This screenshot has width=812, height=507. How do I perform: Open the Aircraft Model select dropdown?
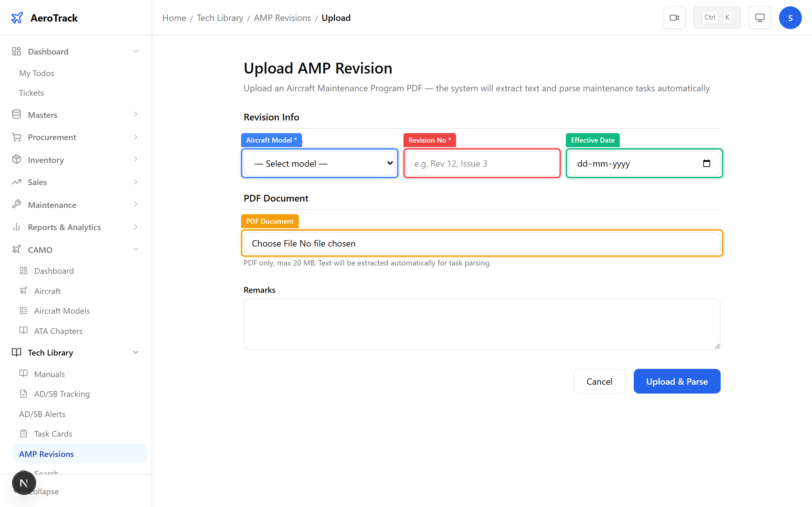(x=319, y=163)
